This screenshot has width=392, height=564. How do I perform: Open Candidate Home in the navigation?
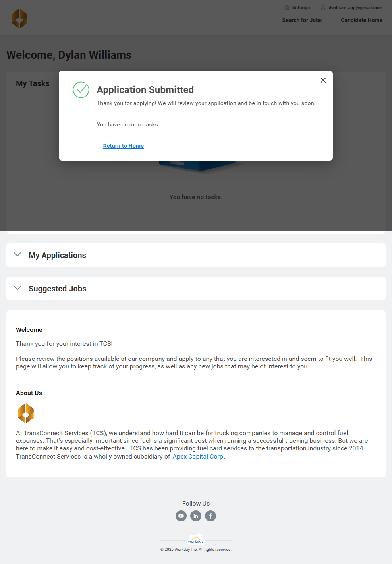click(361, 20)
